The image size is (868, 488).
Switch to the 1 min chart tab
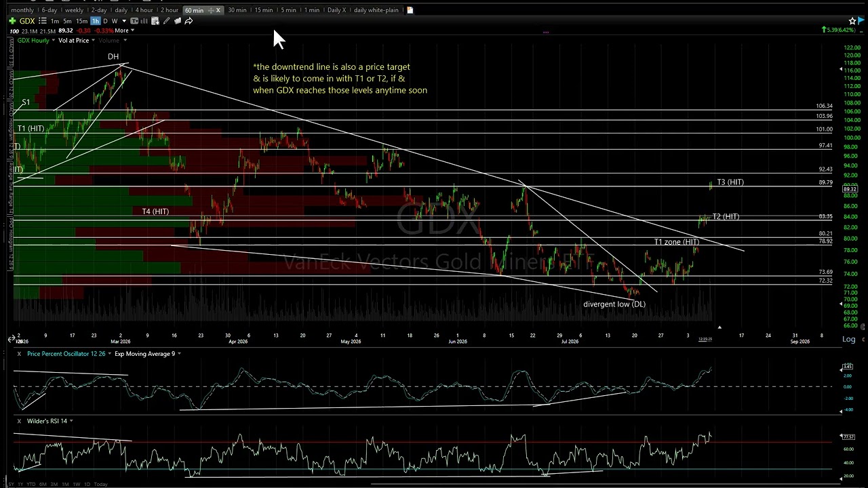click(312, 10)
